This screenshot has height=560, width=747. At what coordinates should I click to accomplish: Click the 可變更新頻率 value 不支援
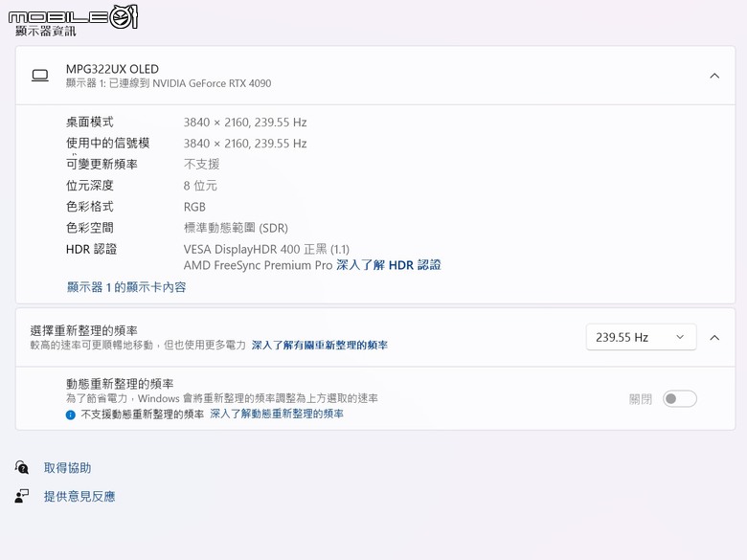pyautogui.click(x=201, y=165)
